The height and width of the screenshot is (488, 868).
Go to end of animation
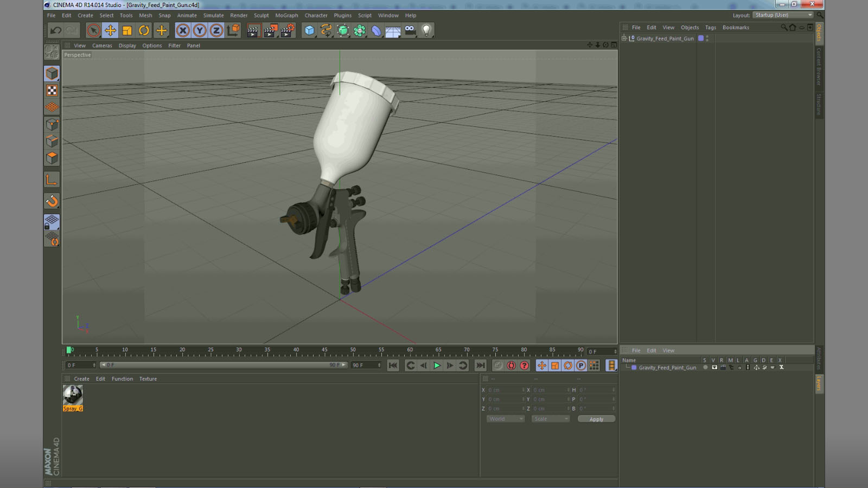click(480, 365)
